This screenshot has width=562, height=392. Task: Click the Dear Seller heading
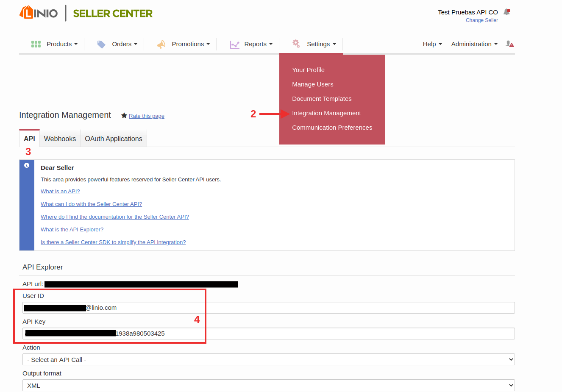tap(57, 168)
